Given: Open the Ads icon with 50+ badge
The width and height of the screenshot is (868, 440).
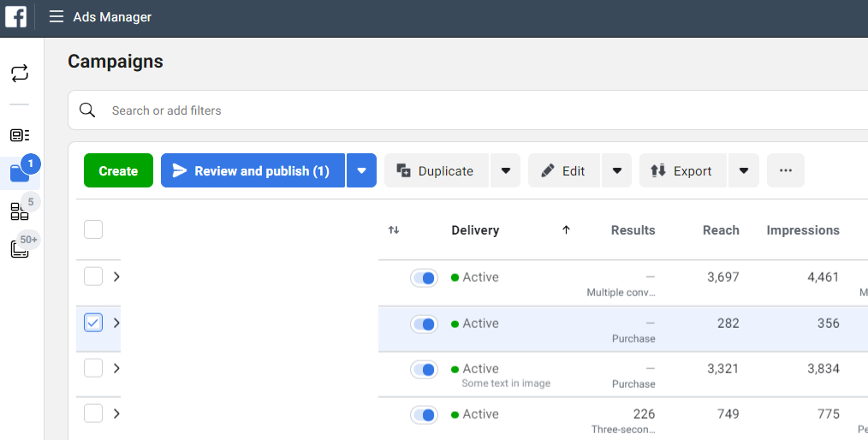Looking at the screenshot, I should tap(20, 249).
